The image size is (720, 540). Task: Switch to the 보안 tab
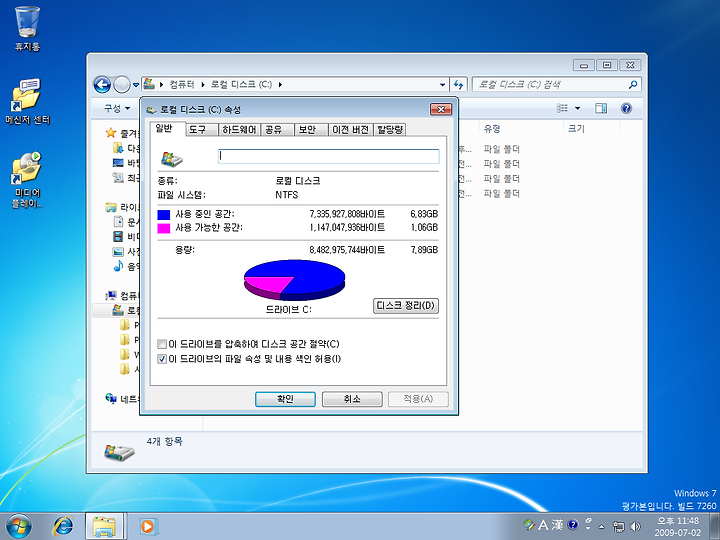[311, 130]
